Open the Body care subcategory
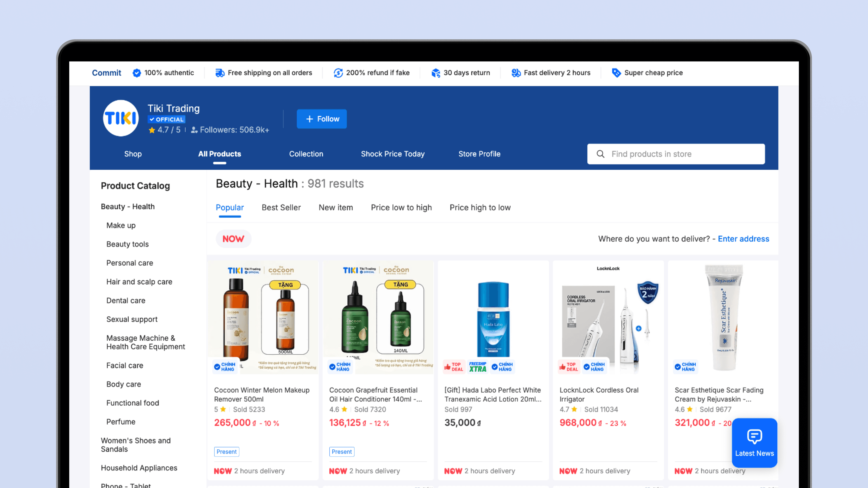The height and width of the screenshot is (488, 868). 124,384
